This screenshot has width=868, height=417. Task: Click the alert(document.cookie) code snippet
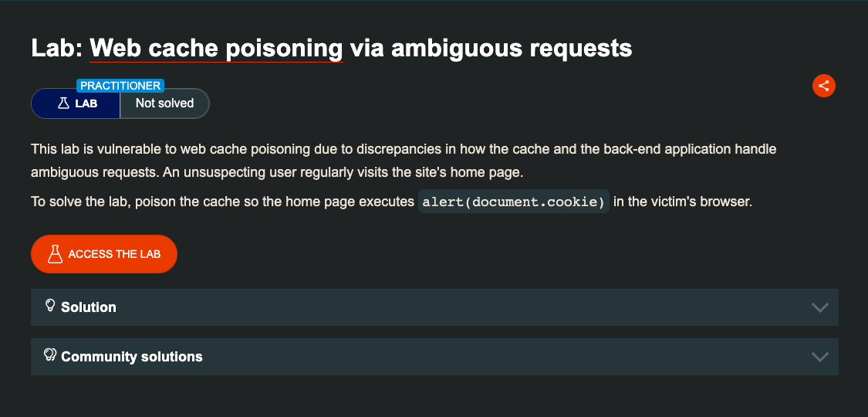[514, 202]
